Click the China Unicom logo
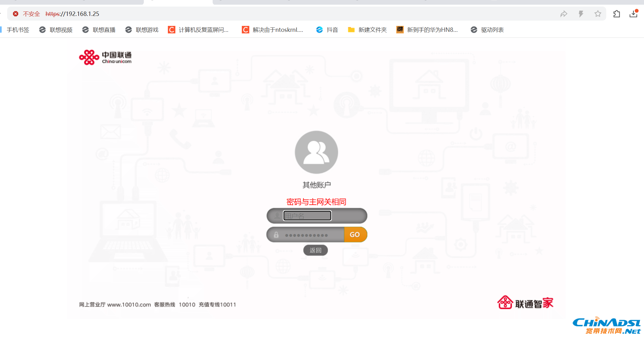Image resolution: width=644 pixels, height=337 pixels. click(105, 57)
